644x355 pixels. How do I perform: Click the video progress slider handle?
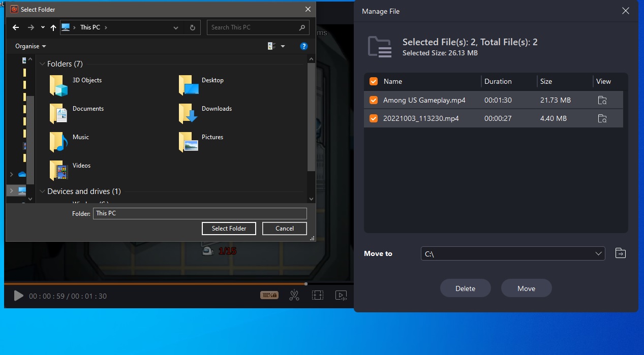306,284
